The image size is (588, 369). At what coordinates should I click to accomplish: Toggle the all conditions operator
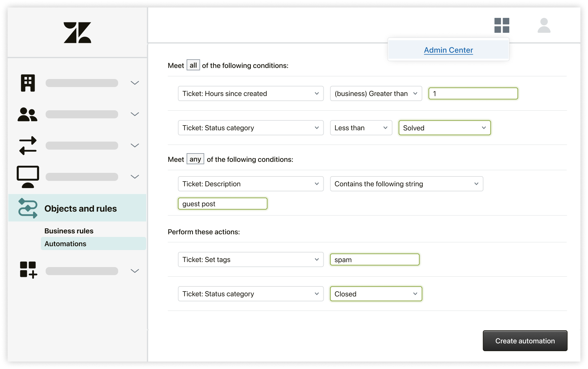[x=194, y=66]
